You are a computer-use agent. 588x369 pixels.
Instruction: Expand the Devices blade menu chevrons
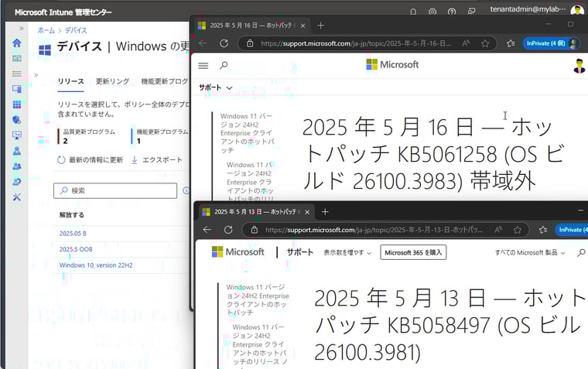(x=36, y=75)
